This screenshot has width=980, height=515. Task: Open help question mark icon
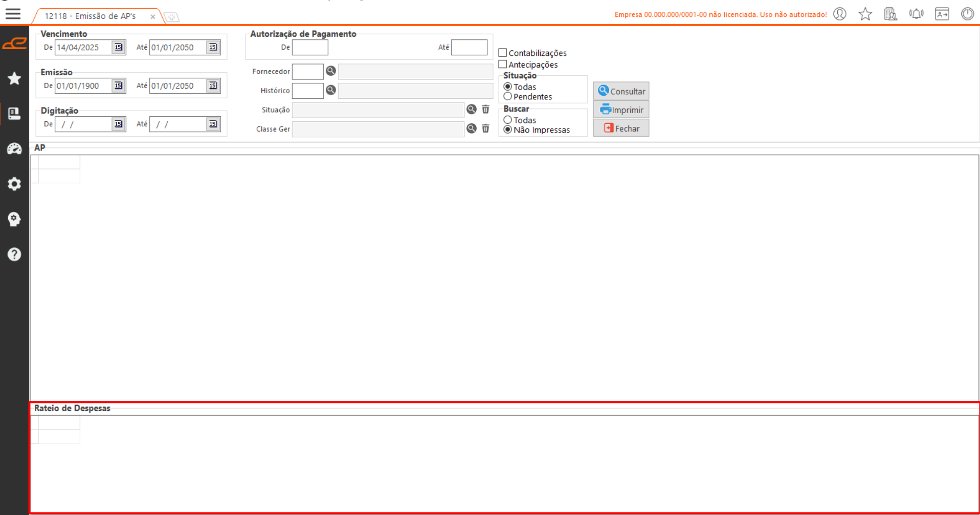tap(14, 254)
